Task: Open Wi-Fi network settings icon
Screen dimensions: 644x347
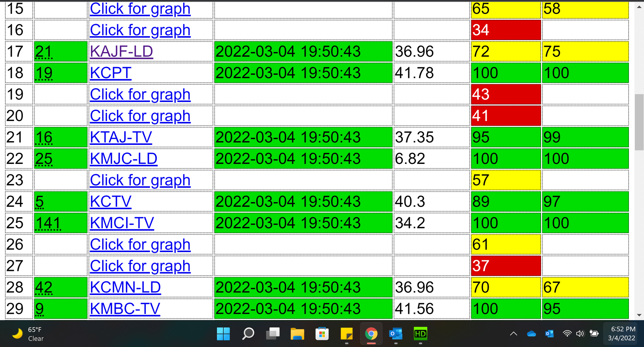Action: point(567,334)
